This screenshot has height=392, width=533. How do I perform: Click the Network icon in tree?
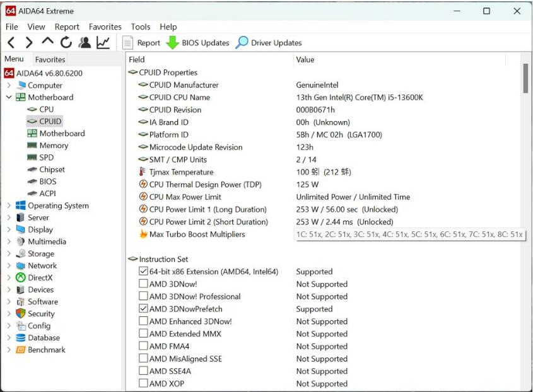[x=21, y=265]
